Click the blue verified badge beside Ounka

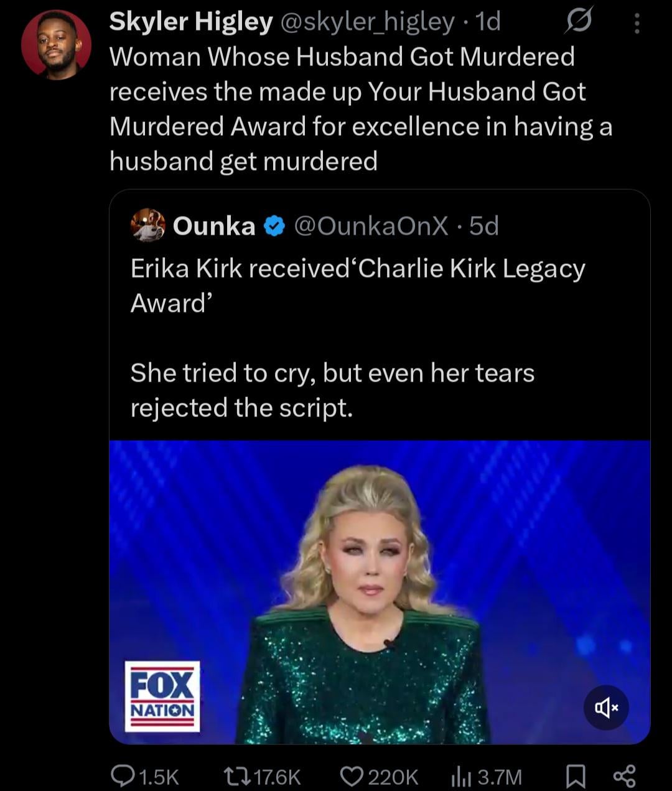pos(274,227)
